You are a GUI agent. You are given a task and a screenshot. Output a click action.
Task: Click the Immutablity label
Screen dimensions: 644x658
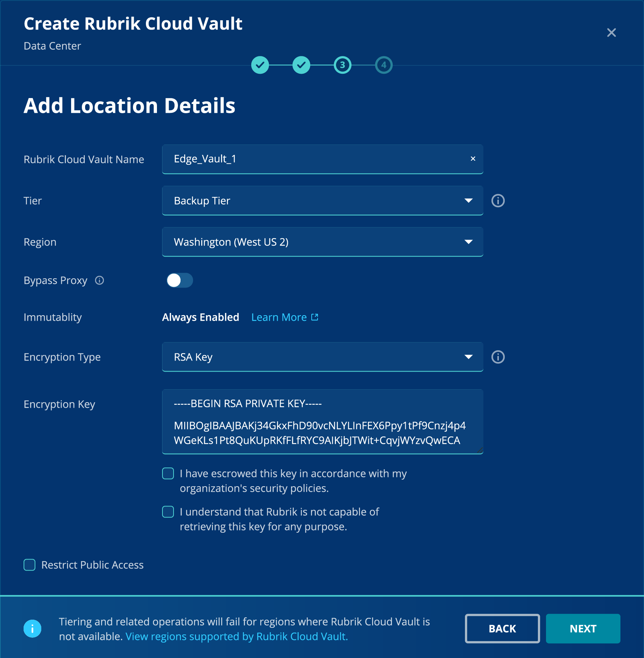[x=53, y=317]
